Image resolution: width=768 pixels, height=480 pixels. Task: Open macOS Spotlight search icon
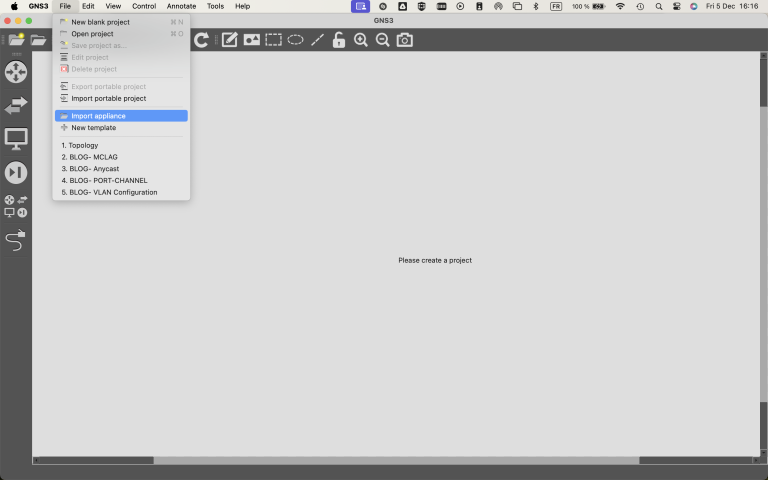pos(658,6)
